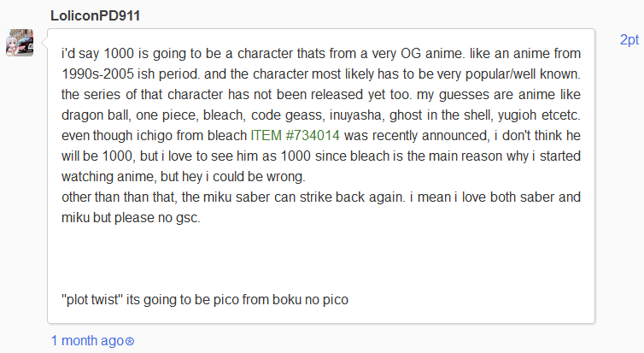Image resolution: width=644 pixels, height=353 pixels.
Task: Click the 'dragon ball, one piece' line
Action: (x=321, y=115)
